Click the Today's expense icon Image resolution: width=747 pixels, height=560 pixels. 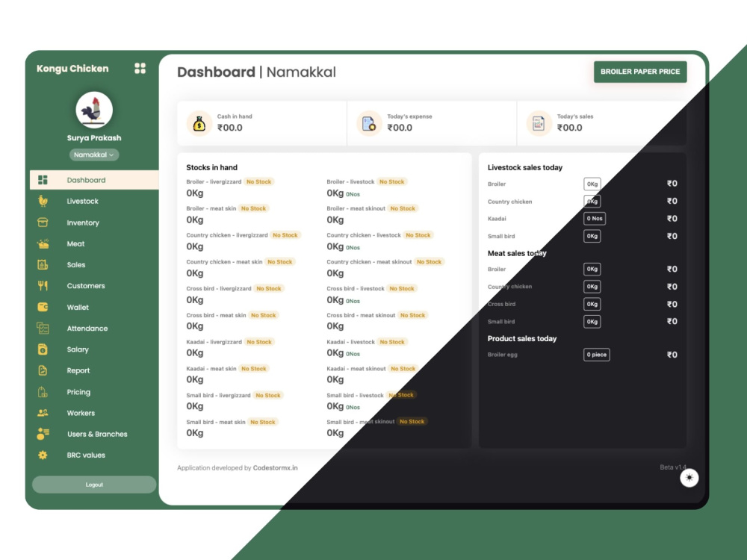tap(369, 123)
